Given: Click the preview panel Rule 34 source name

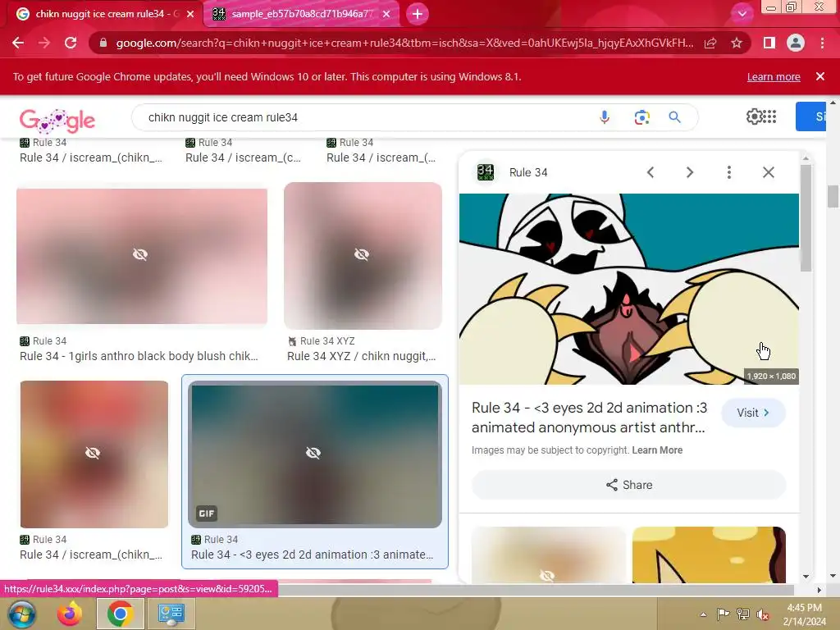Looking at the screenshot, I should point(528,172).
